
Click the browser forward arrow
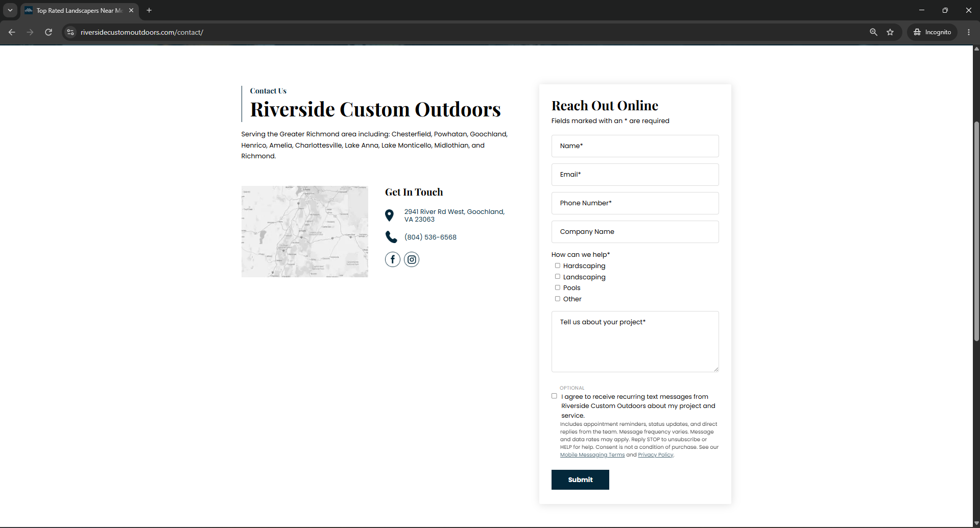[30, 32]
